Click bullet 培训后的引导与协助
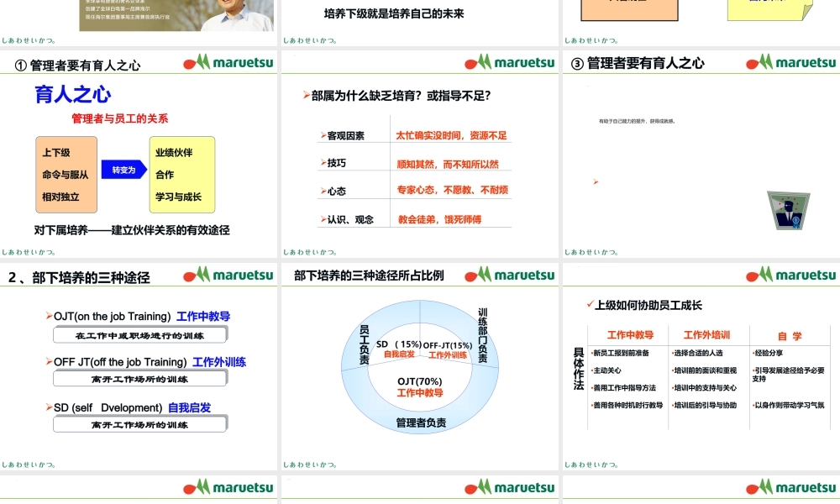Screen dimensions: 840x504 (x=704, y=406)
